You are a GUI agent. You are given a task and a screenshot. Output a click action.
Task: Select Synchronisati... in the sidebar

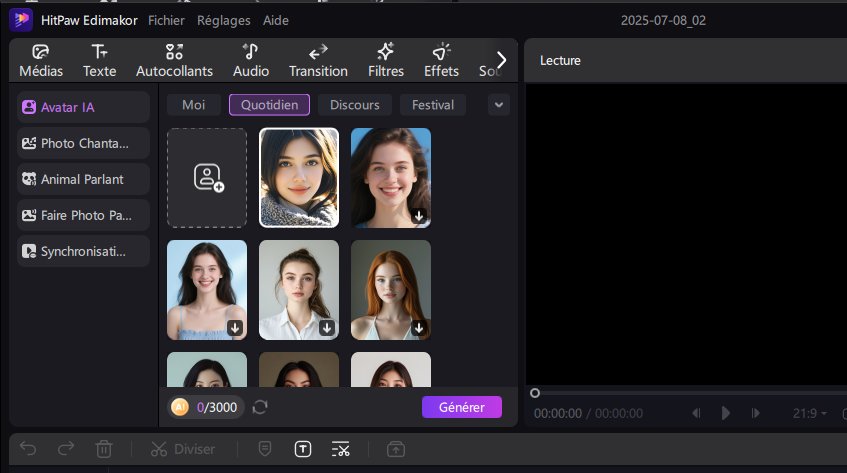point(83,251)
